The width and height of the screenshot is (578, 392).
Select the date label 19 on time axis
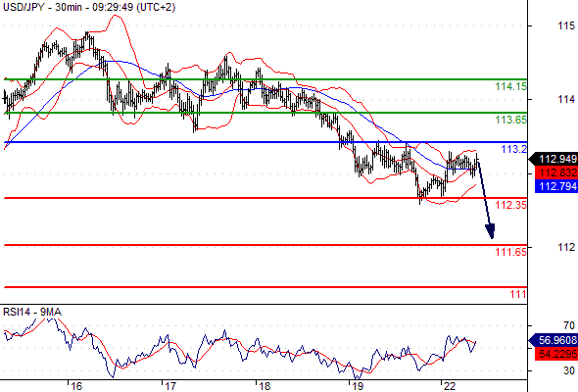tap(358, 386)
